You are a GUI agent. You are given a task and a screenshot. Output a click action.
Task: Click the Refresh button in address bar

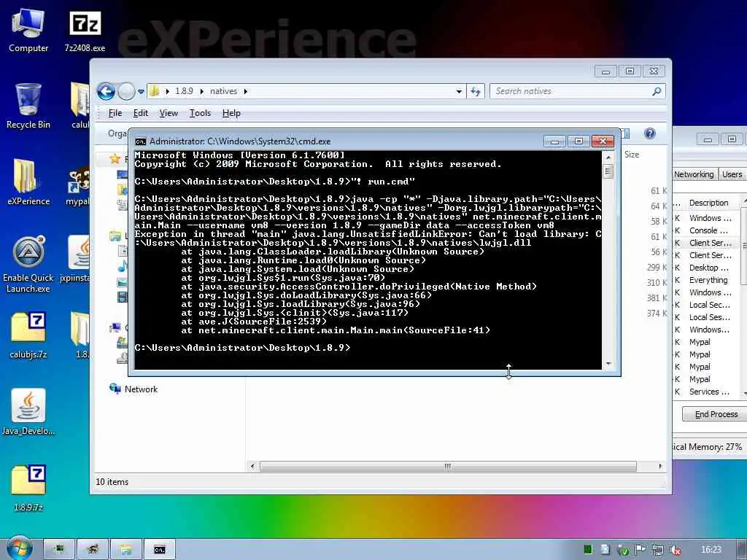[x=476, y=91]
